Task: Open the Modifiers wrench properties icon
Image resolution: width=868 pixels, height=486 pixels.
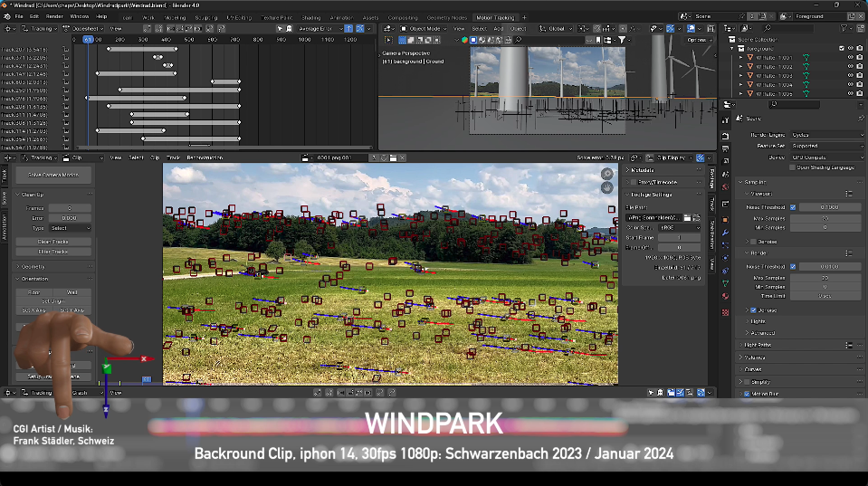Action: pyautogui.click(x=726, y=233)
